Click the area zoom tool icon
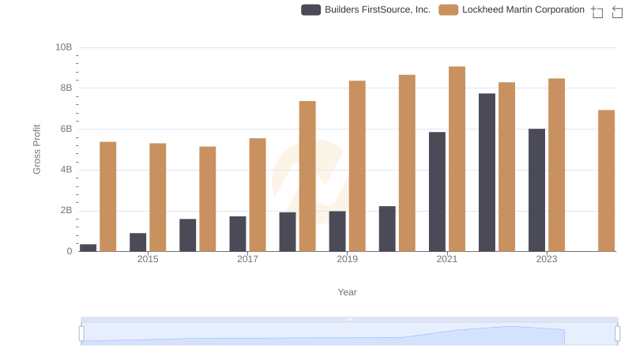The width and height of the screenshot is (632, 364). tap(597, 12)
